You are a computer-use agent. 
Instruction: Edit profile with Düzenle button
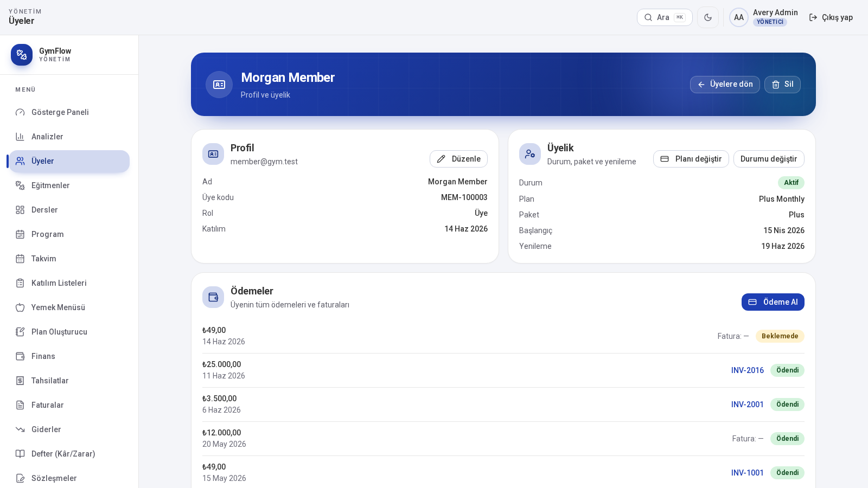[x=458, y=159]
